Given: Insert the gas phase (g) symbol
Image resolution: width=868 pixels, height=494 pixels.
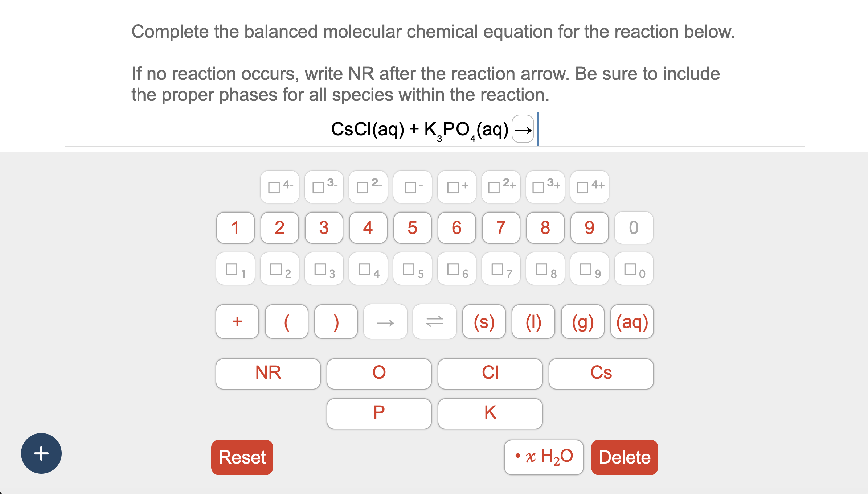Looking at the screenshot, I should click(583, 322).
